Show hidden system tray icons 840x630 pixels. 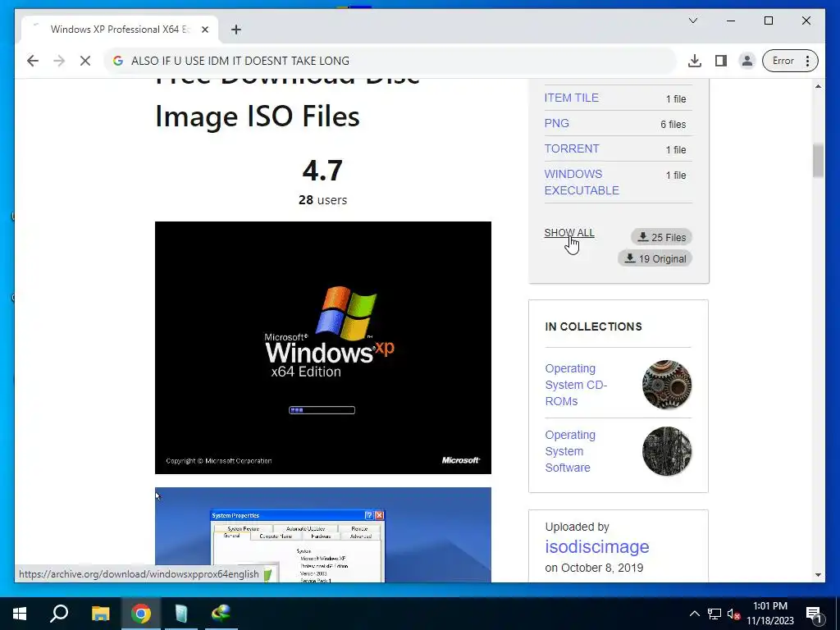point(694,614)
